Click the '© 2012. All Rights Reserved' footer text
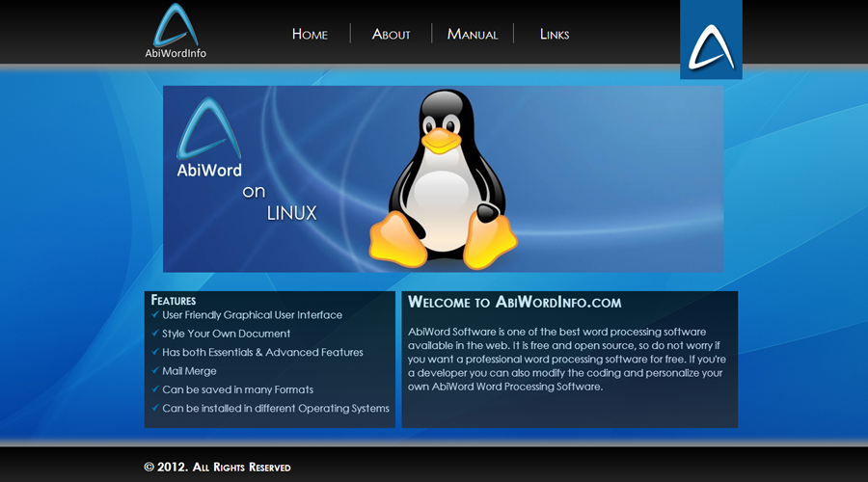The width and height of the screenshot is (868, 482). (x=217, y=468)
